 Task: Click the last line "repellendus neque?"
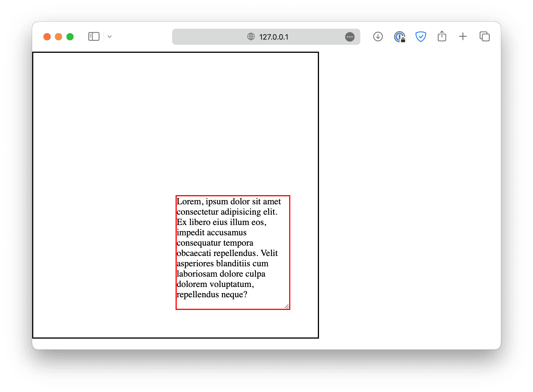(x=212, y=294)
